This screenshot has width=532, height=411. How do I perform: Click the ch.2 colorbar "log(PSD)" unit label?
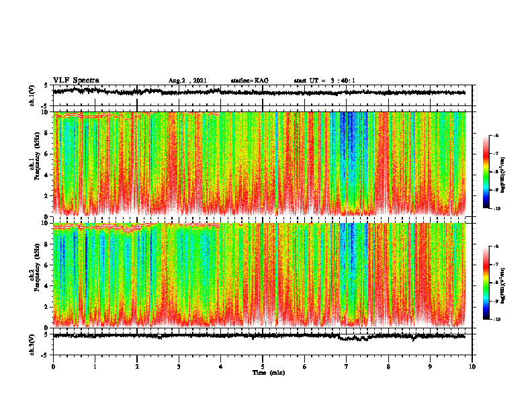coord(503,286)
